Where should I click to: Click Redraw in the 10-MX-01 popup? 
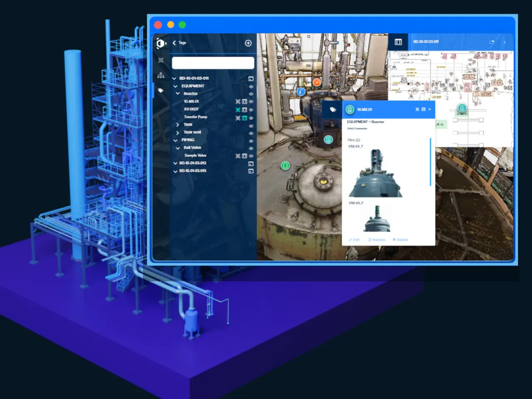click(377, 240)
